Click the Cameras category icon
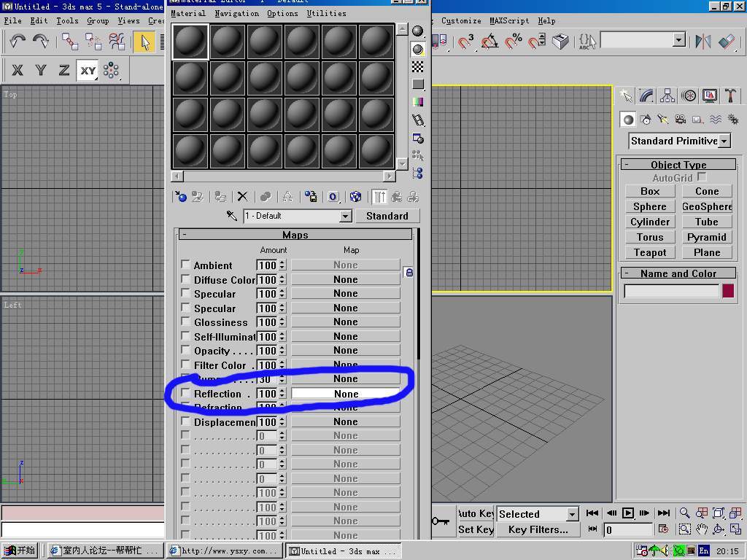 (x=680, y=120)
